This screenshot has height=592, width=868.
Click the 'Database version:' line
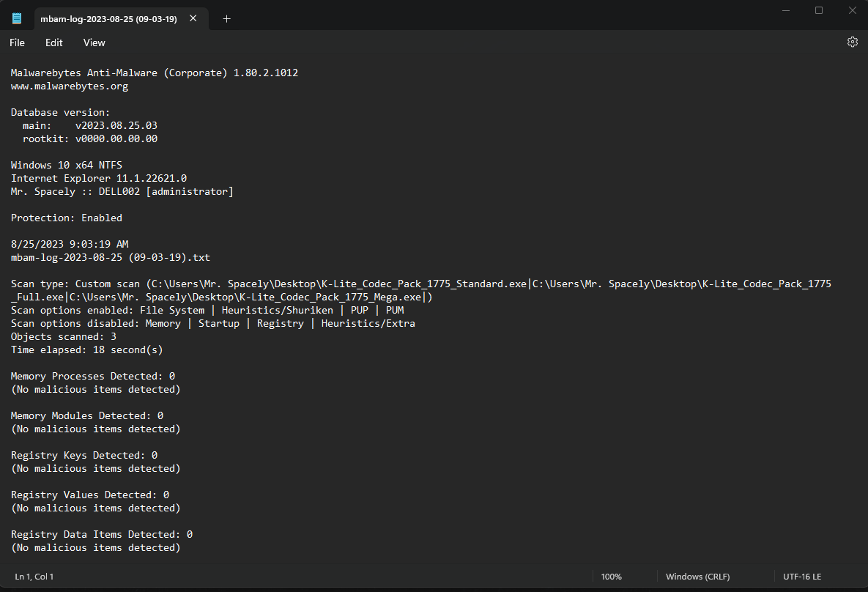[60, 112]
